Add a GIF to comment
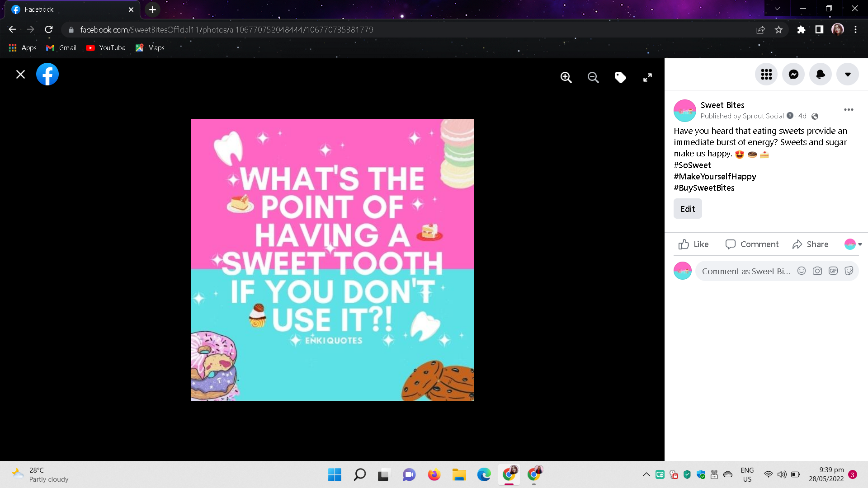Image resolution: width=868 pixels, height=488 pixels. pyautogui.click(x=833, y=271)
